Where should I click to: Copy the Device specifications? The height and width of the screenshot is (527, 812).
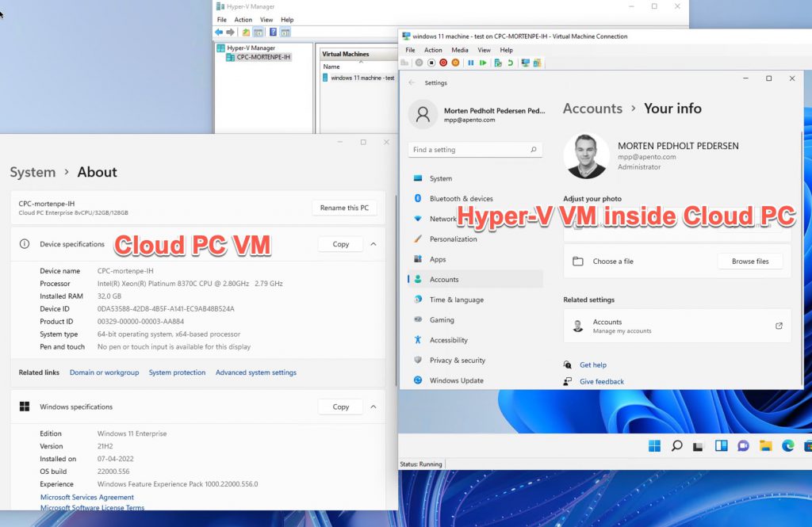point(341,244)
